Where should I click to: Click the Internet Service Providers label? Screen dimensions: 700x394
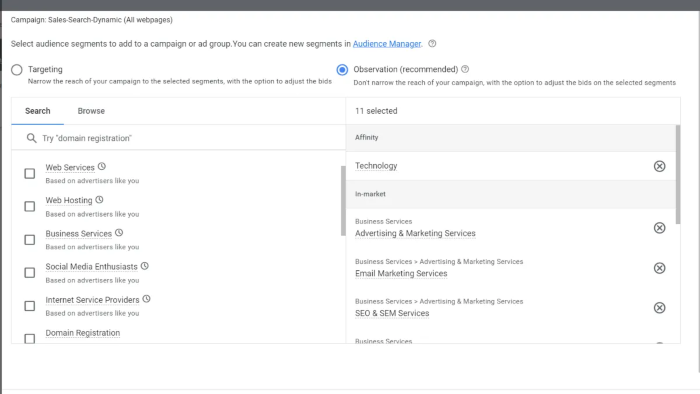pyautogui.click(x=92, y=300)
